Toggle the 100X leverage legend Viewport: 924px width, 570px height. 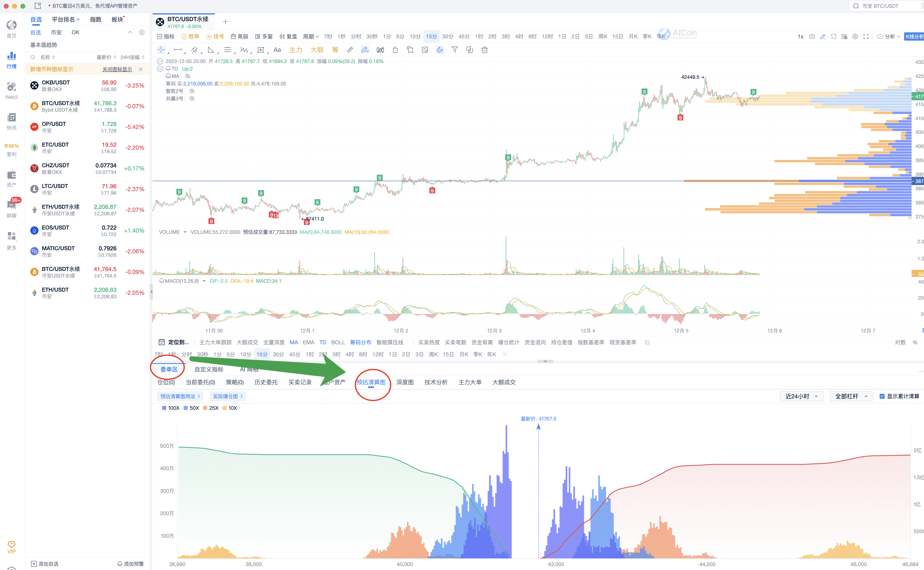pos(170,408)
